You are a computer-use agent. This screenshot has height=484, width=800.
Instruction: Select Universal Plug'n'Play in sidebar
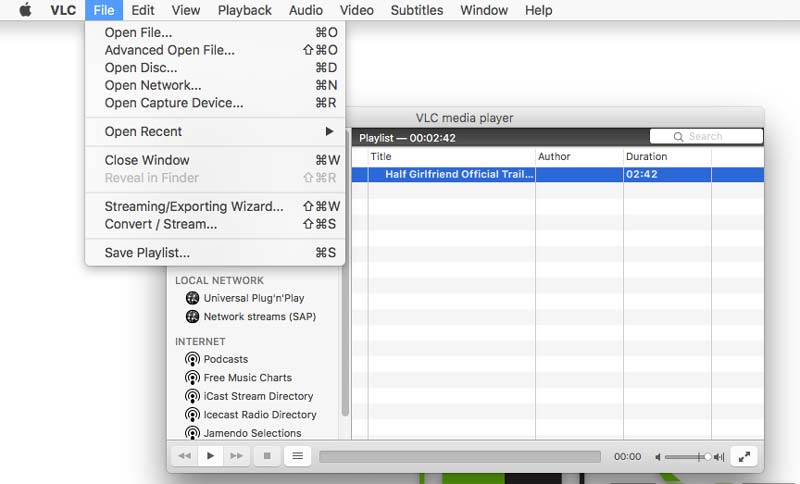(254, 298)
